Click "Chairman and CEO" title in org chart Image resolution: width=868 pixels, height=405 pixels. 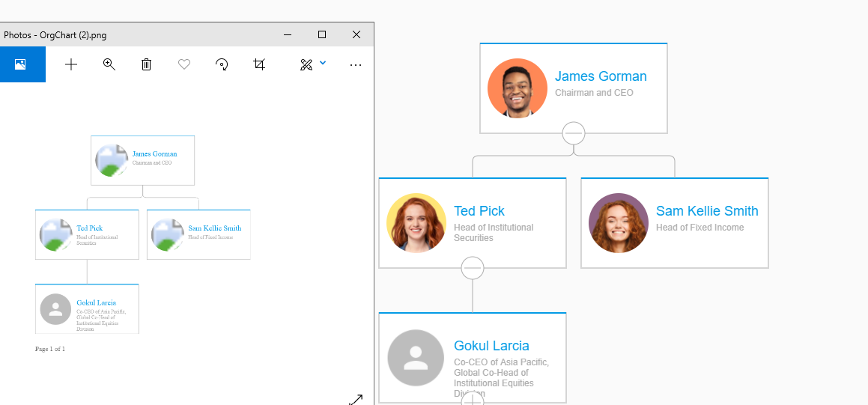594,92
